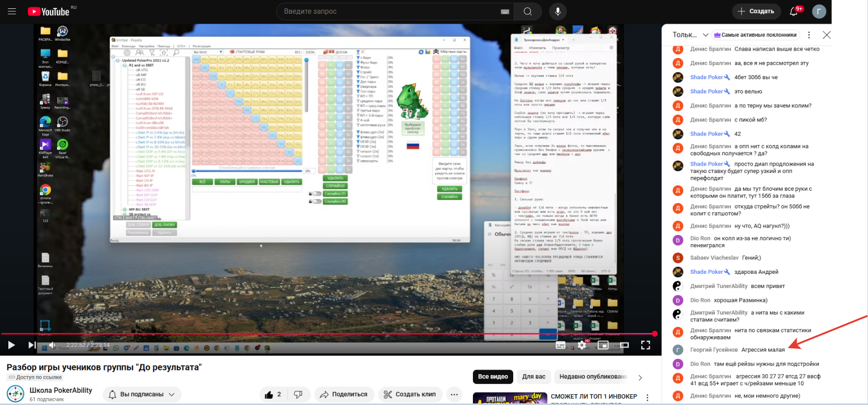Click the video title 'Разбор игры учеников группы'
Viewport: 868px width, 405px height.
click(104, 367)
